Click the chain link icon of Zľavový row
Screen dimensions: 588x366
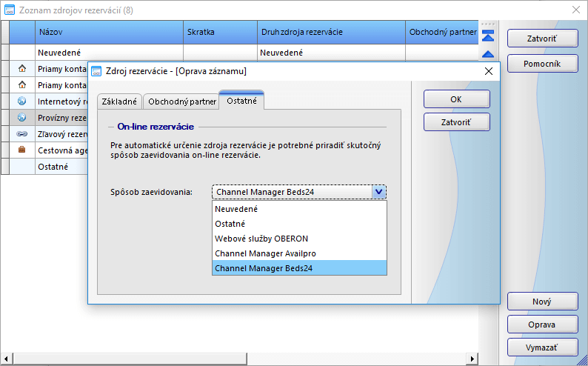tap(21, 134)
